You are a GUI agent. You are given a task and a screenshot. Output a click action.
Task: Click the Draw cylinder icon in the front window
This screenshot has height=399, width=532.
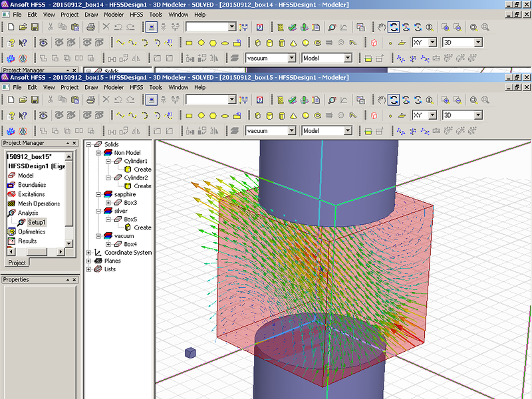[269, 116]
